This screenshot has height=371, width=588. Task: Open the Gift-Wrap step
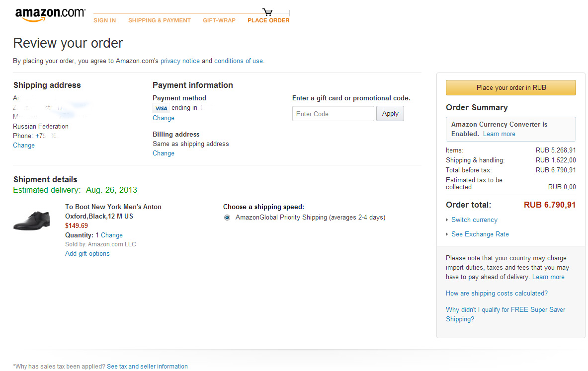pyautogui.click(x=219, y=20)
